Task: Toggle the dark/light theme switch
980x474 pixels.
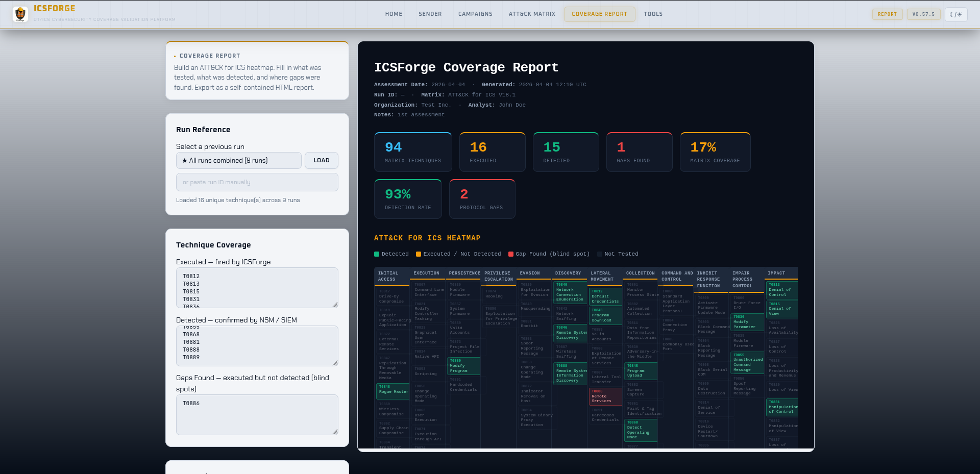Action: pos(955,14)
